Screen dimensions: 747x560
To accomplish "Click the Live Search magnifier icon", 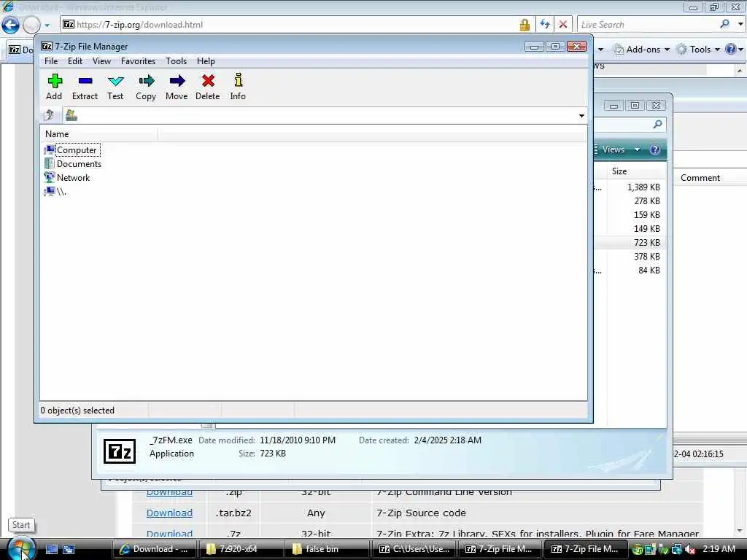I will click(724, 24).
